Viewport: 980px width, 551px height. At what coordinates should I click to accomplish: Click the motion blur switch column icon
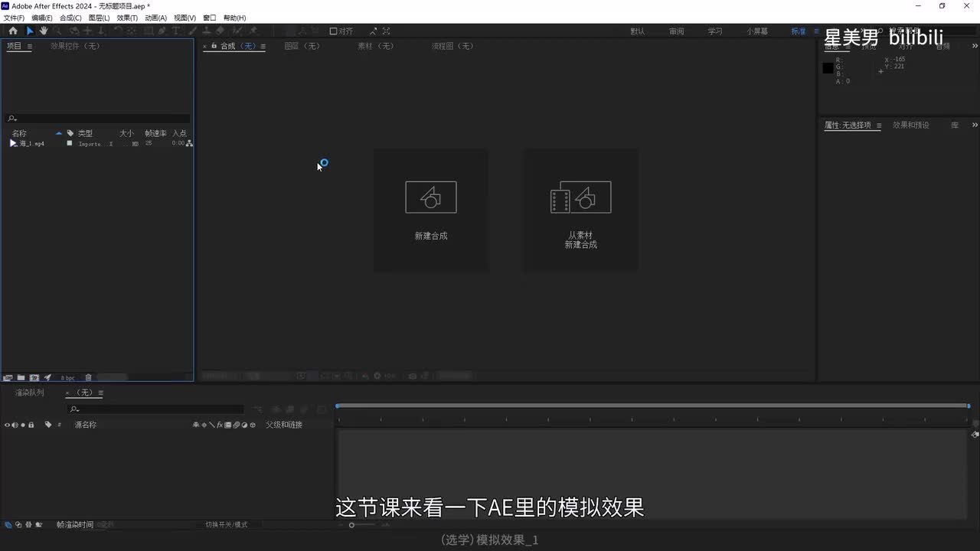pos(236,425)
